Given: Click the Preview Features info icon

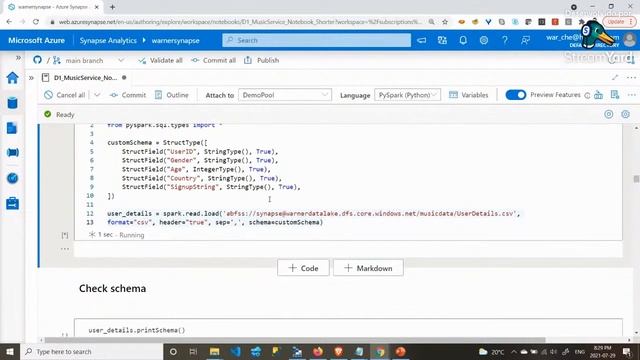Looking at the screenshot, I should click(587, 96).
